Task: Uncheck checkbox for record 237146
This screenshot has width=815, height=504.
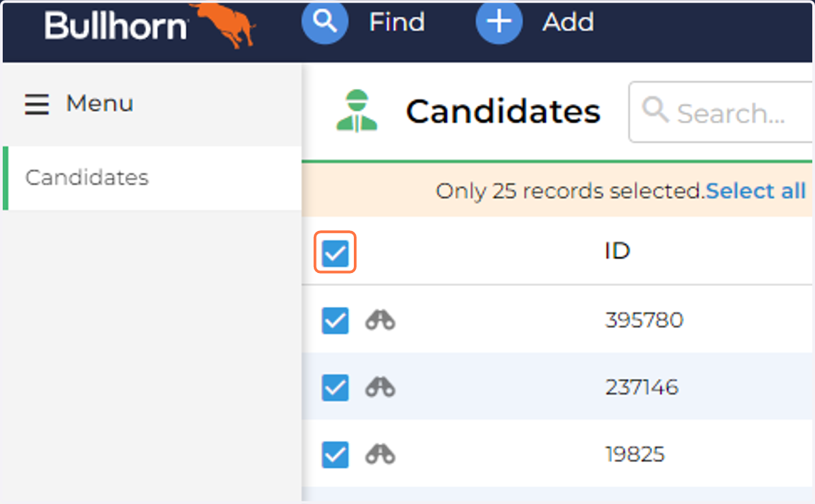Action: [335, 388]
